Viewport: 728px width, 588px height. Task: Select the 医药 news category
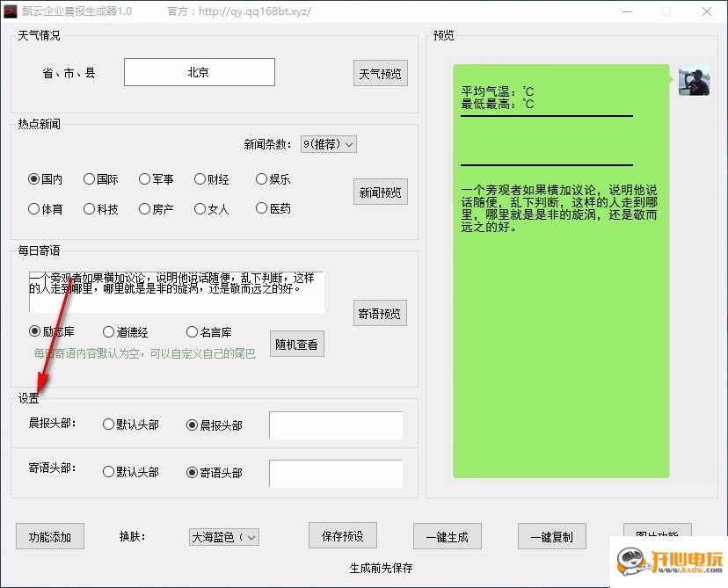(273, 209)
